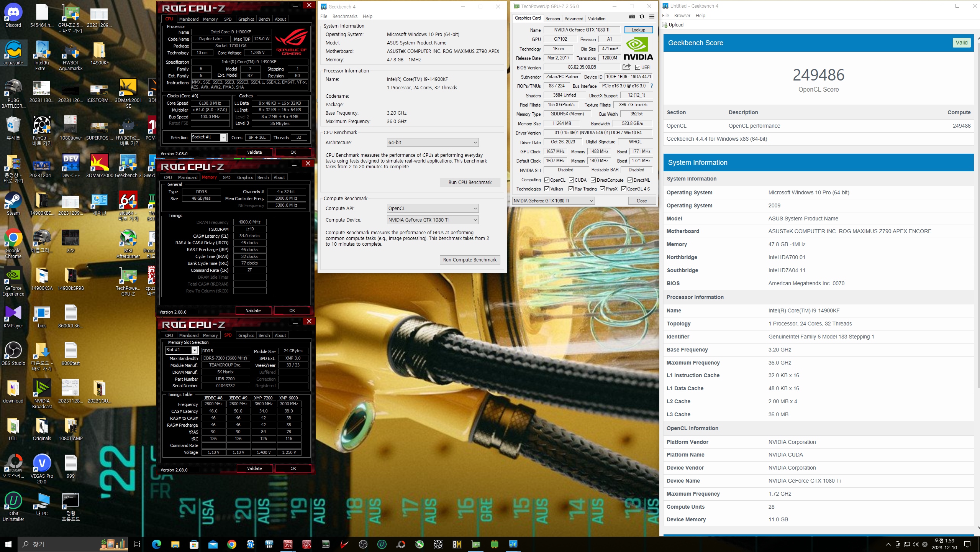Click Windows Start button
This screenshot has width=980, height=552.
[8, 544]
